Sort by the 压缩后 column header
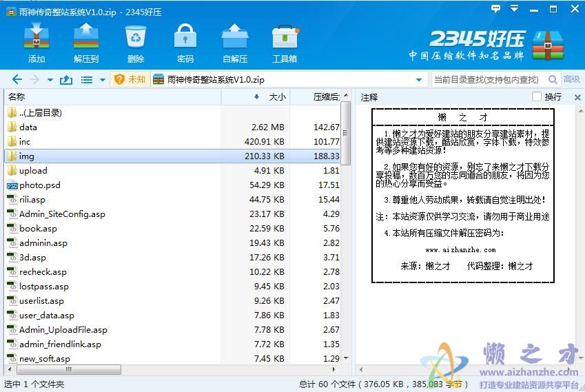This screenshot has height=392, width=585. click(x=316, y=97)
